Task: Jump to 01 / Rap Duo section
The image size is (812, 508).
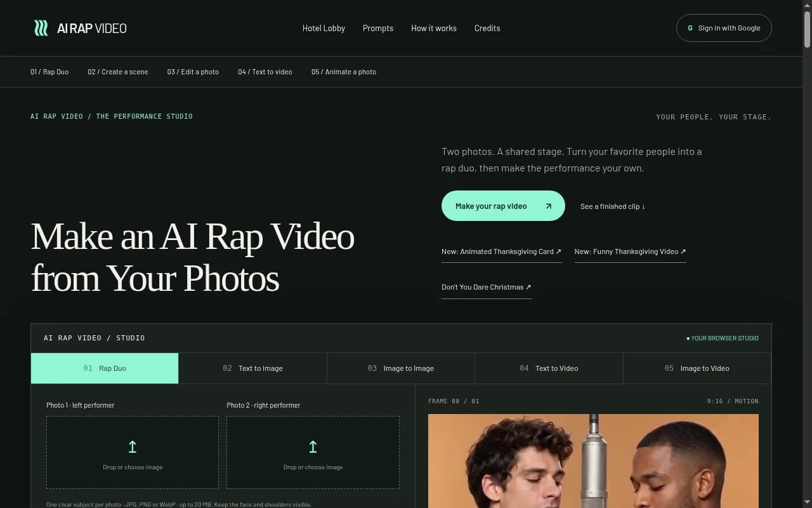Action: [49, 72]
